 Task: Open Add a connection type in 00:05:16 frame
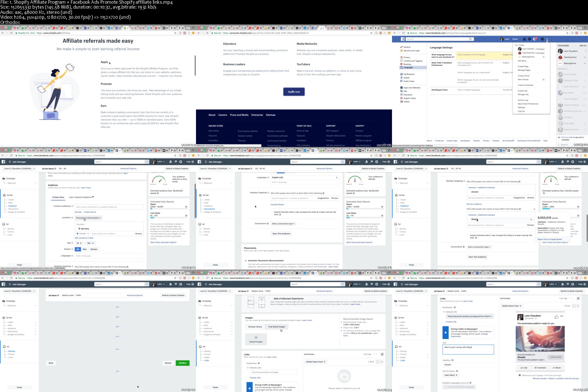tap(283, 224)
